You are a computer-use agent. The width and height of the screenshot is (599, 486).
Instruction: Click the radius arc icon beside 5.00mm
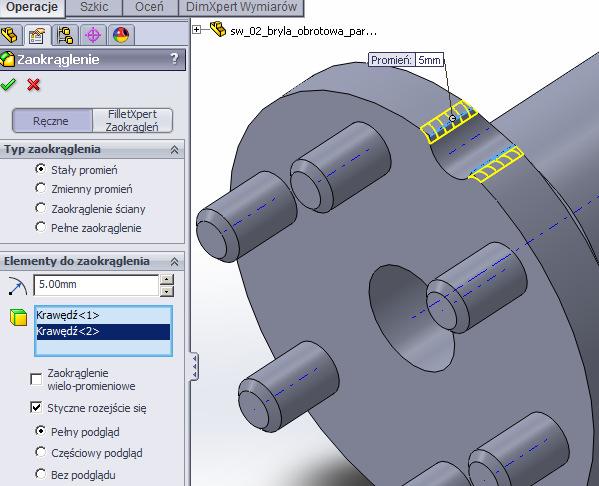pyautogui.click(x=18, y=286)
